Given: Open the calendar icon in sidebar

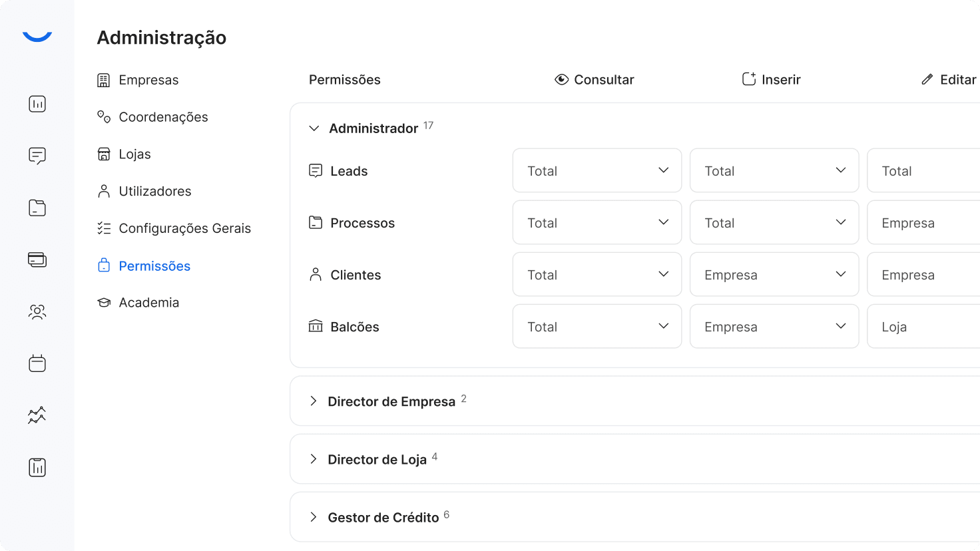Looking at the screenshot, I should point(37,363).
